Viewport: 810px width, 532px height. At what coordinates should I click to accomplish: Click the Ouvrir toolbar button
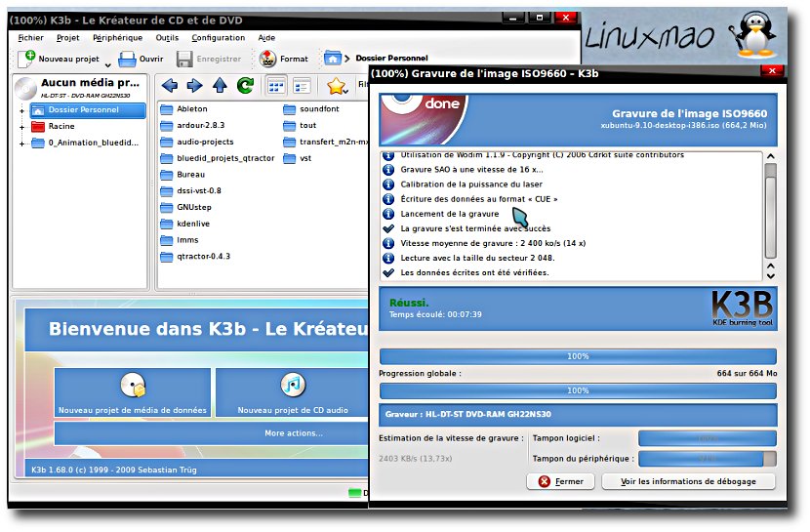(x=141, y=59)
